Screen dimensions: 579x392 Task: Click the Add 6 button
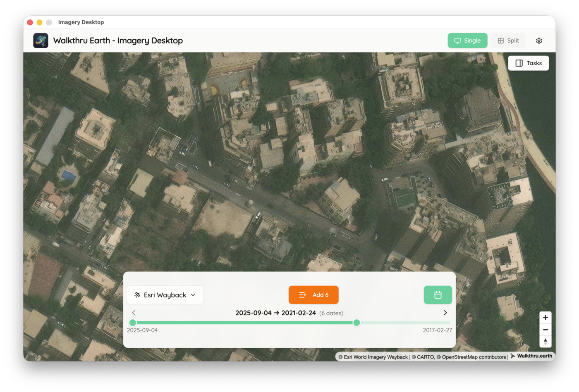point(313,295)
